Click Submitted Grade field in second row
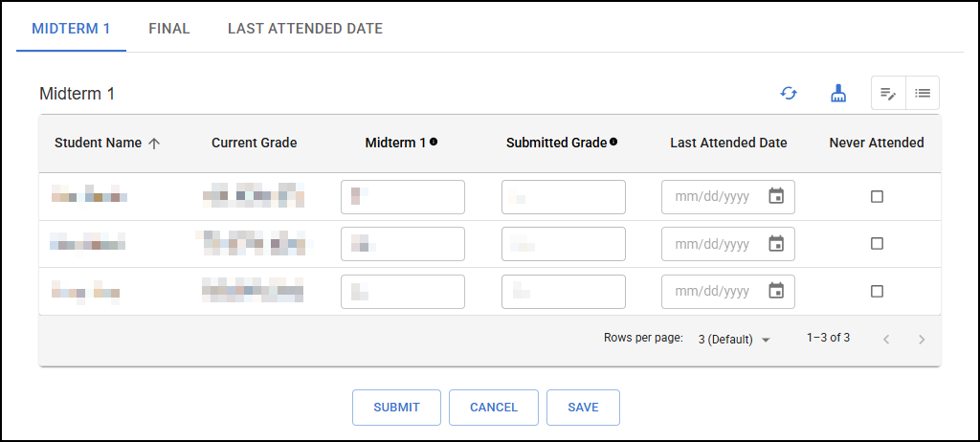This screenshot has width=980, height=442. pyautogui.click(x=563, y=244)
